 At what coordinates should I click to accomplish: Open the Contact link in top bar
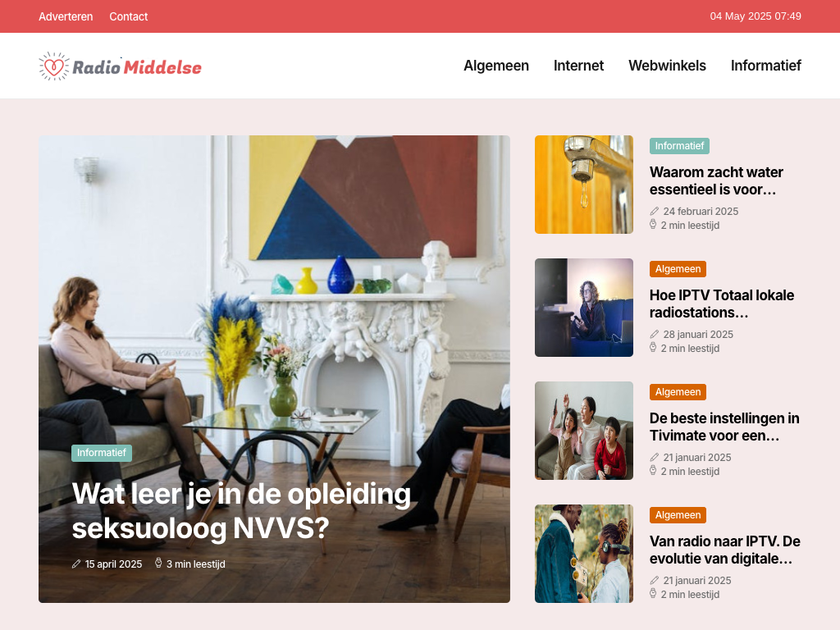click(129, 16)
